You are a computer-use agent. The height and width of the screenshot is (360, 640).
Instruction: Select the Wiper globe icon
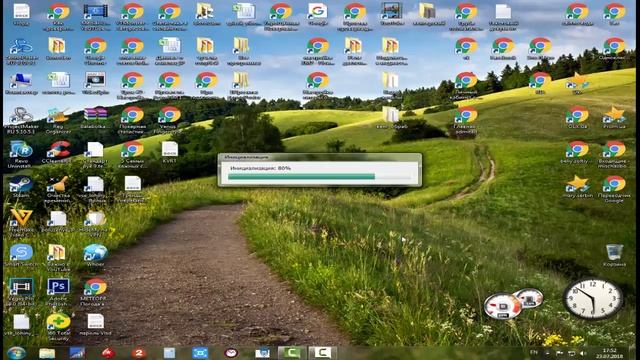tap(95, 254)
